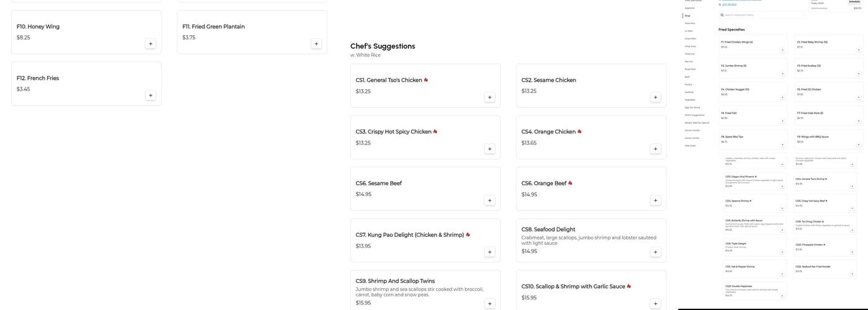Add CS3. Crispy Hot Spicy Chicken

(x=489, y=149)
